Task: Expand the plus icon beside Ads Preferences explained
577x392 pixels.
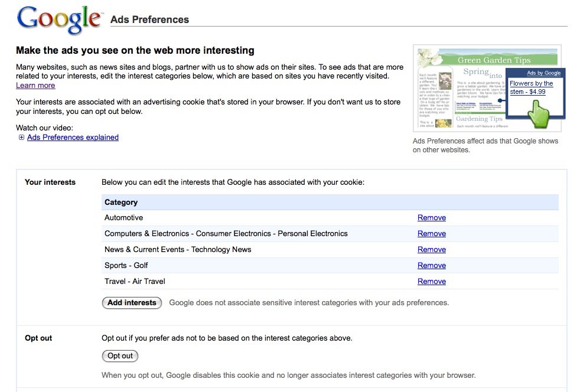Action: [x=22, y=138]
